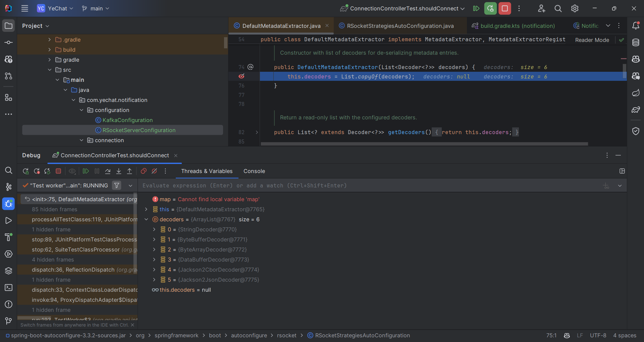This screenshot has width=644, height=342.
Task: Click Step Out icon
Action: 129,171
